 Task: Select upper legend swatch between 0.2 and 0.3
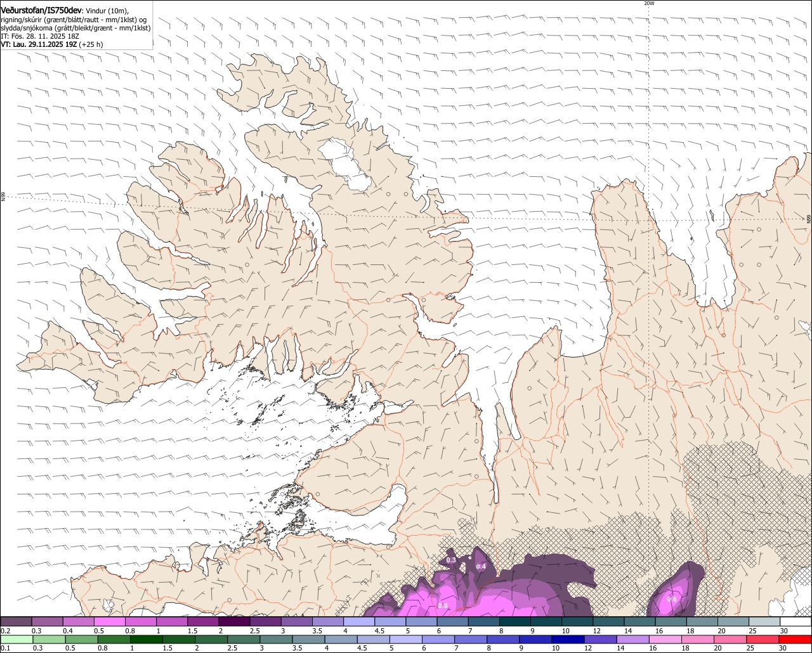click(16, 622)
